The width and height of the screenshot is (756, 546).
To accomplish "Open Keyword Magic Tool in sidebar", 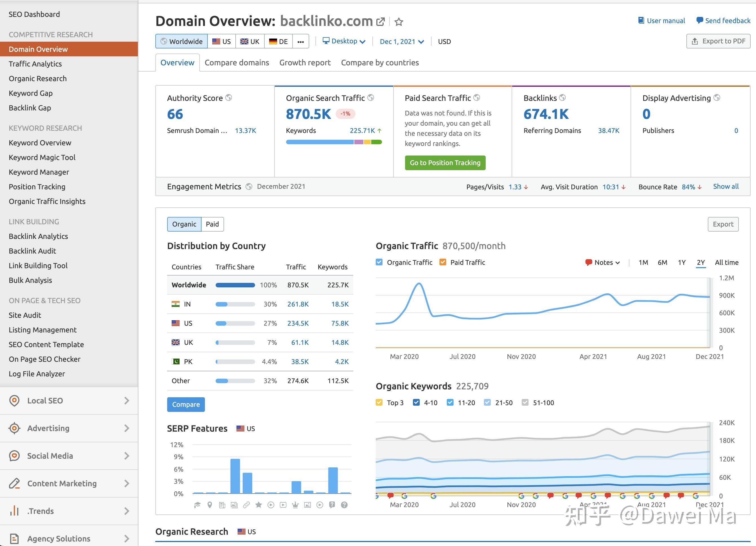I will tap(42, 157).
